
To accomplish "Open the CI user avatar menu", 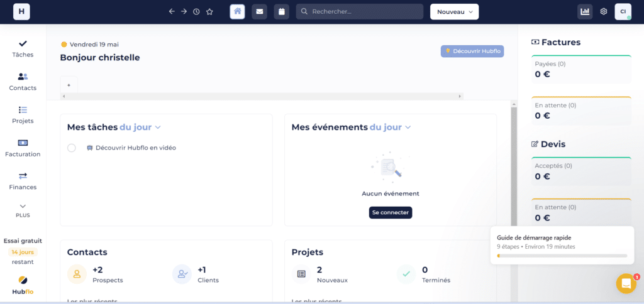I will pos(623,11).
